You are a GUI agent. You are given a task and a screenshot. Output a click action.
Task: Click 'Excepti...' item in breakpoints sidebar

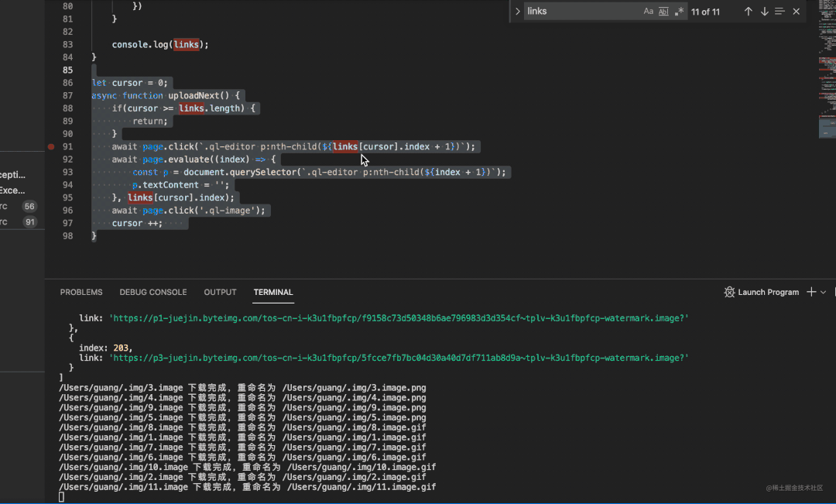[13, 174]
